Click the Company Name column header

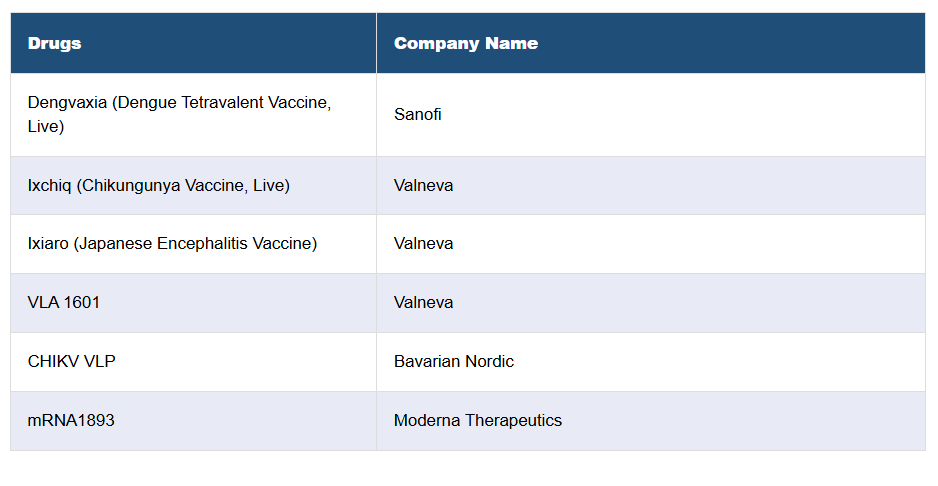coord(465,43)
